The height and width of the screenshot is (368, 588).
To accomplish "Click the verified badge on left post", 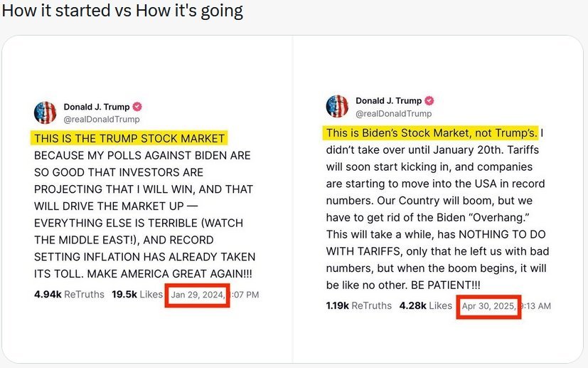I will (x=138, y=107).
